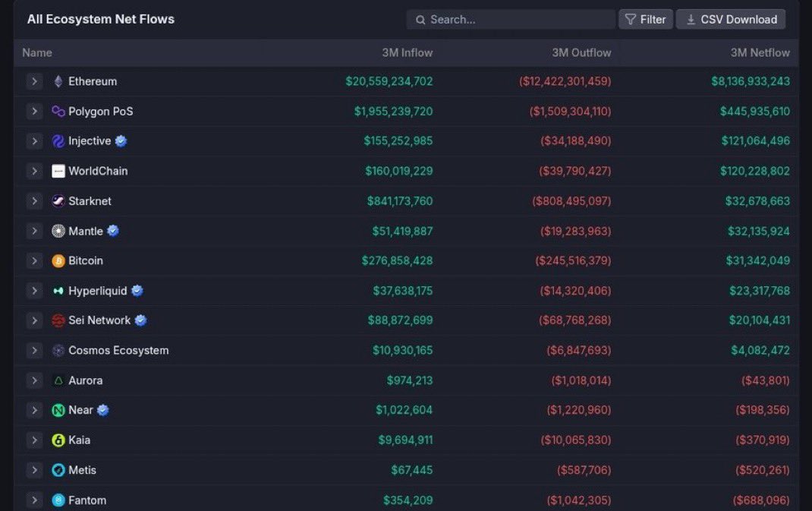Click the Hyperliquid logo icon

coord(58,291)
